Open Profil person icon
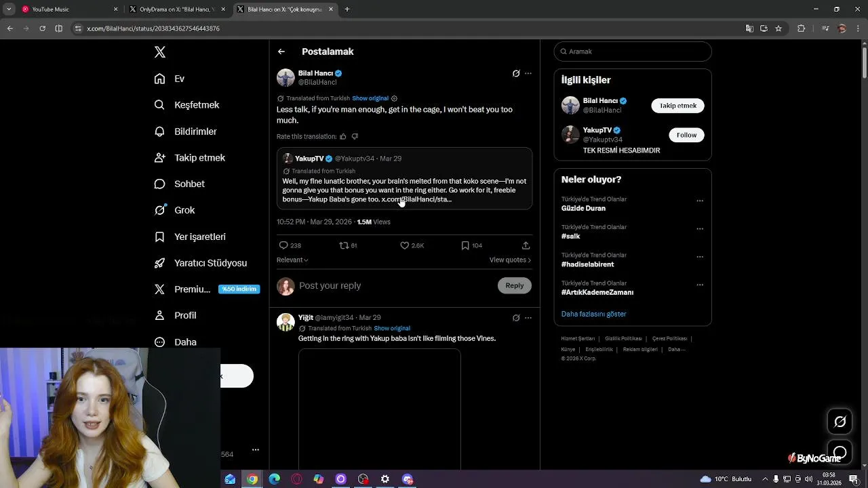The image size is (868, 488). (x=159, y=315)
